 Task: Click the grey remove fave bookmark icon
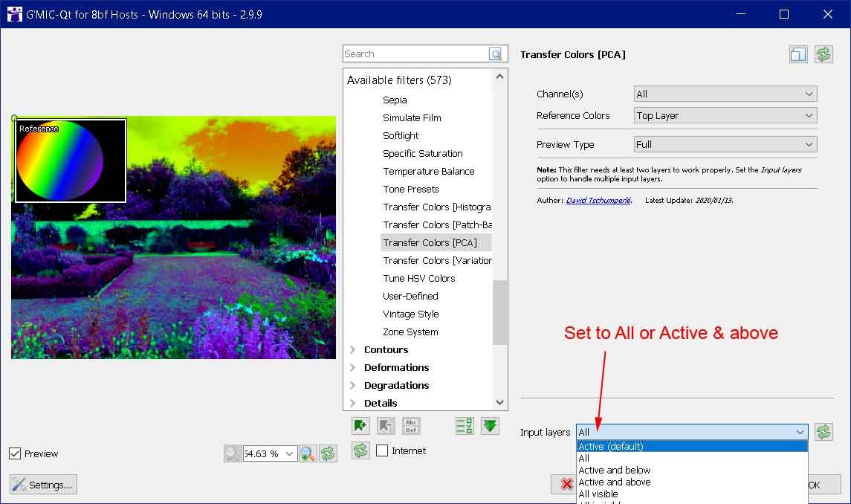[x=386, y=426]
